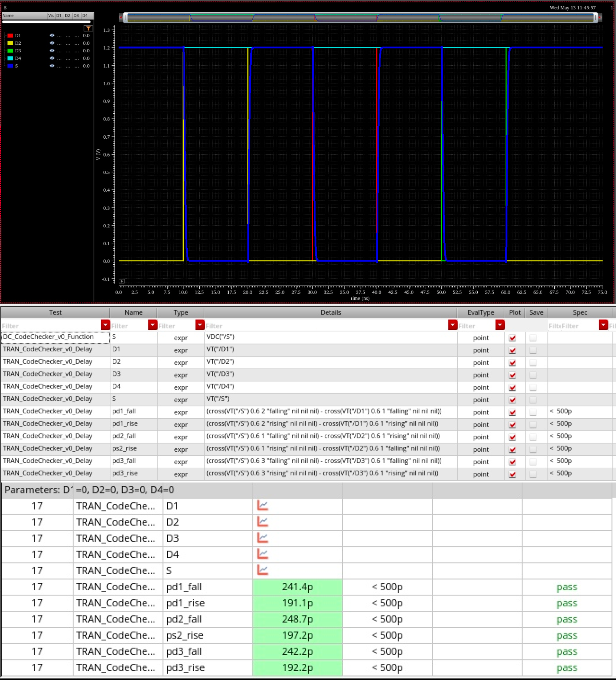Select the VDC("/S") details cell
616x680 pixels.
tap(331, 337)
